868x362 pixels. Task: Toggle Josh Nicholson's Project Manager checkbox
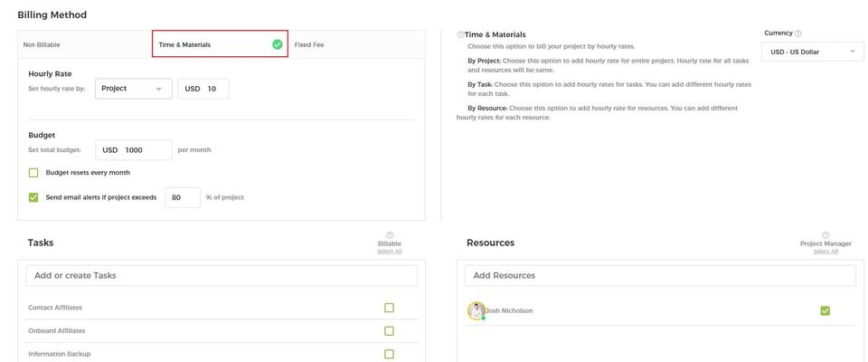[825, 310]
